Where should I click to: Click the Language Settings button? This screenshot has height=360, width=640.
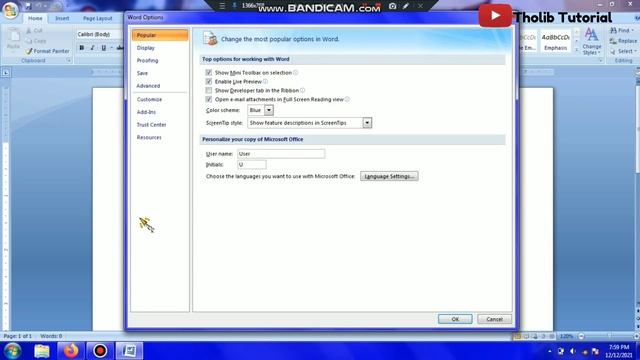coord(389,176)
